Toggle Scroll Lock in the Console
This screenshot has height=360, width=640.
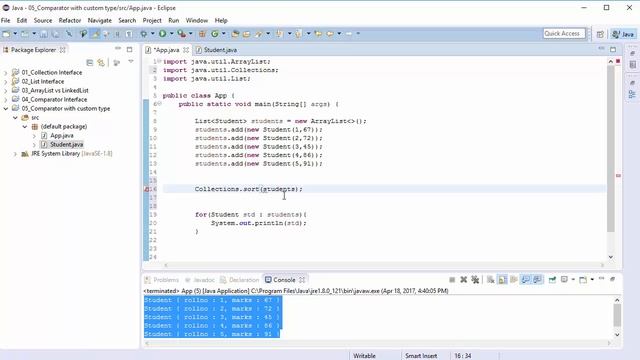click(502, 280)
